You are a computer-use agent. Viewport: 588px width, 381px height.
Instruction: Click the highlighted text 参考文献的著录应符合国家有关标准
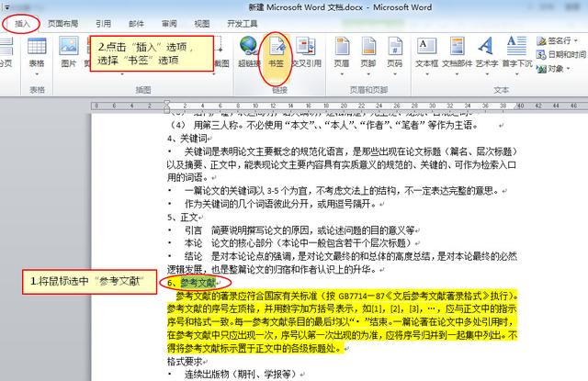(246, 296)
